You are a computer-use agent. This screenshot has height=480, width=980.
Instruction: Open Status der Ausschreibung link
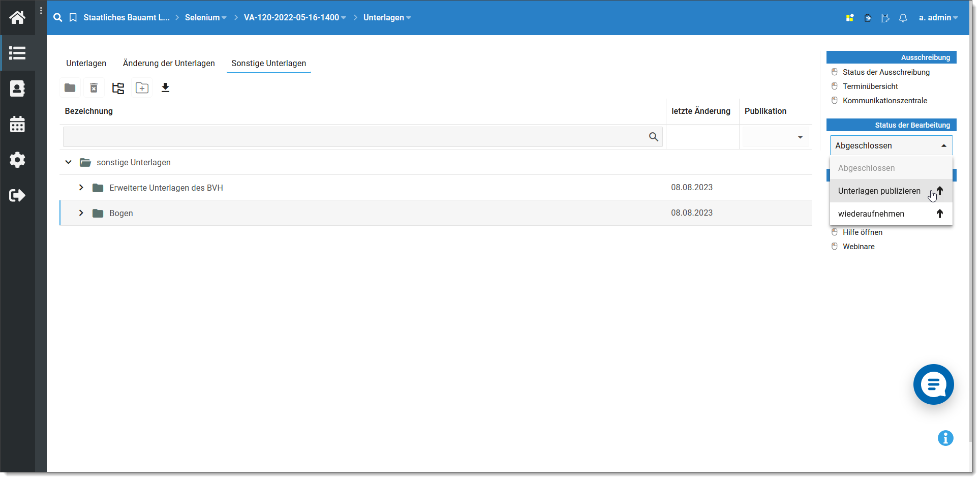886,72
